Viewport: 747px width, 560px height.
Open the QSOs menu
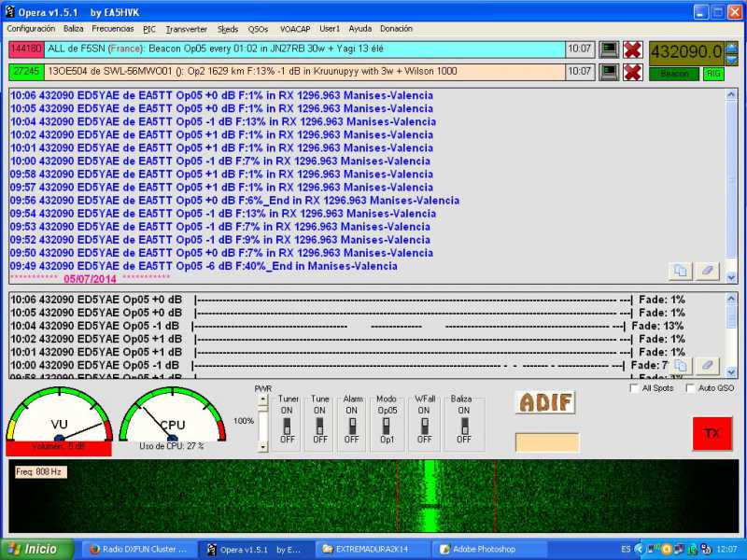click(258, 29)
